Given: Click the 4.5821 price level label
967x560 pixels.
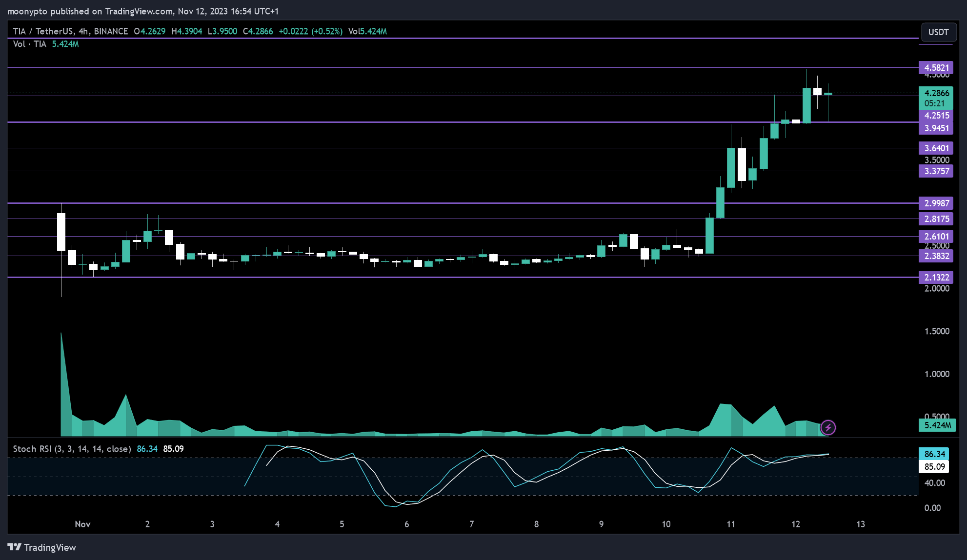Looking at the screenshot, I should [936, 68].
